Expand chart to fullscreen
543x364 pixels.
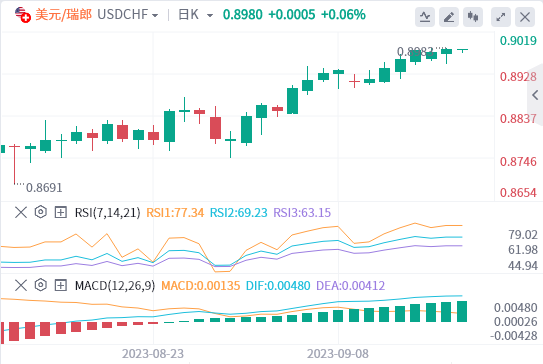coord(501,16)
